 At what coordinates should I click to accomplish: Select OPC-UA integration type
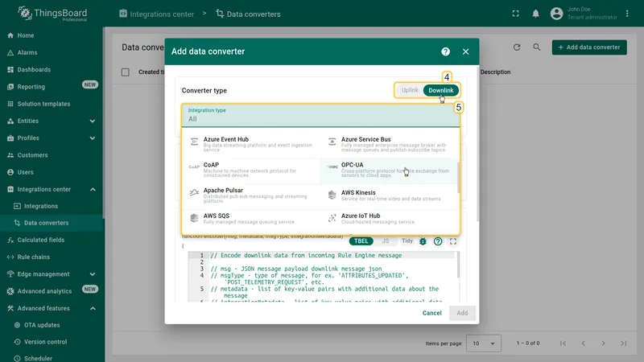click(389, 170)
